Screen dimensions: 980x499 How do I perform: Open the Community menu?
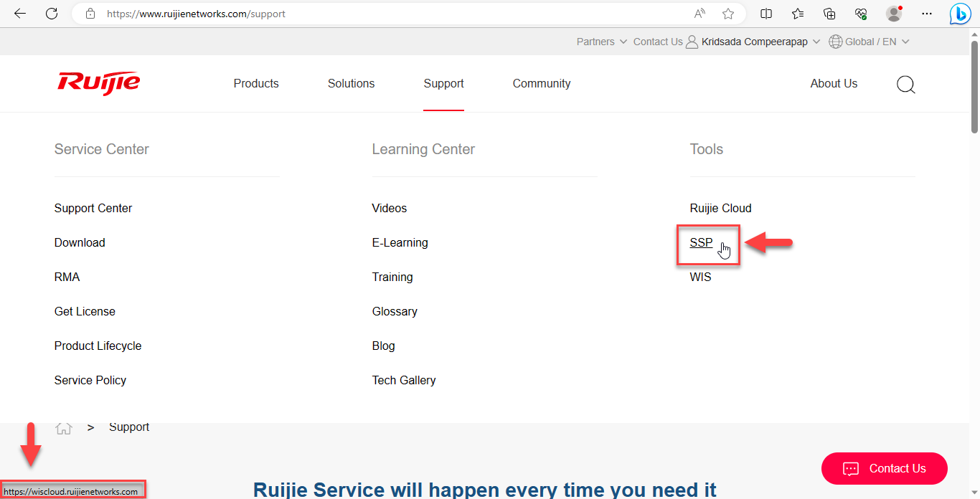[x=542, y=83]
